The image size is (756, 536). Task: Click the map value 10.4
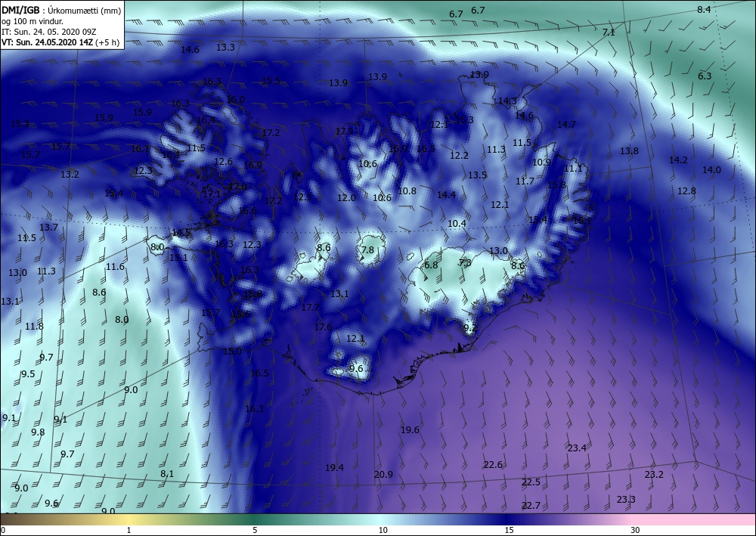pyautogui.click(x=457, y=223)
